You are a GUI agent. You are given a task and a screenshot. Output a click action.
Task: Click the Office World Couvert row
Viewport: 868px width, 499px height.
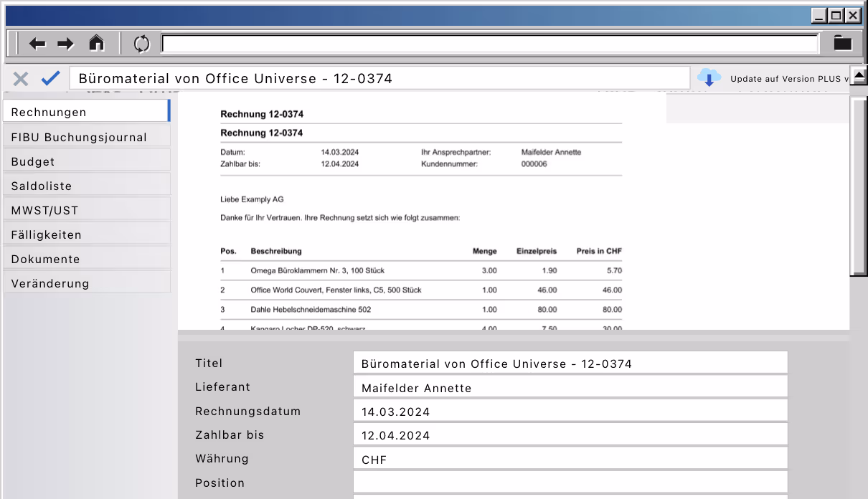pyautogui.click(x=421, y=290)
